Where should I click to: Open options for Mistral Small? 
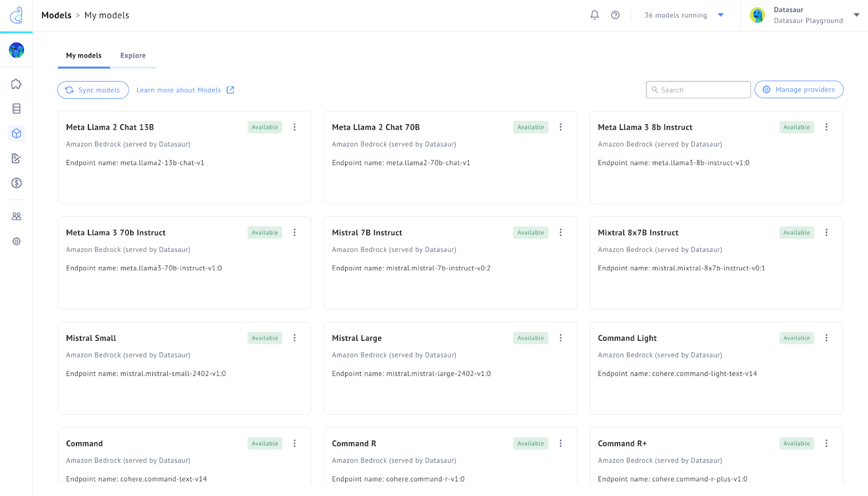click(x=295, y=338)
